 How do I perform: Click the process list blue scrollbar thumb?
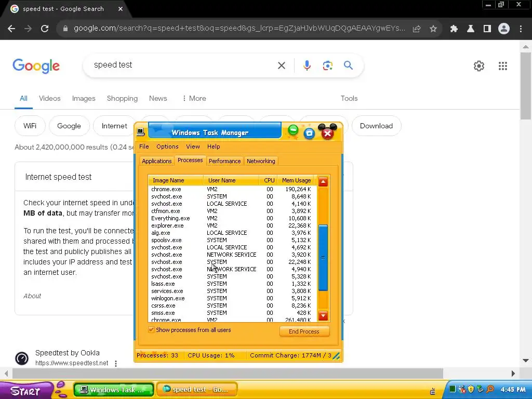pos(323,258)
